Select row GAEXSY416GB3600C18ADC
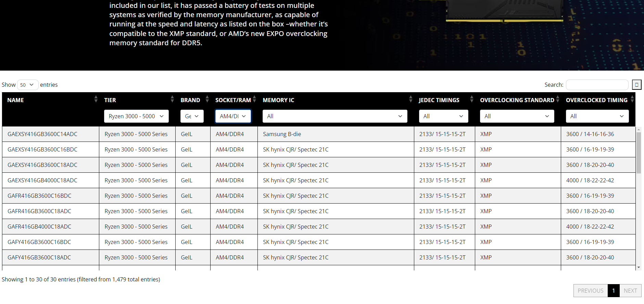Image resolution: width=644 pixels, height=304 pixels. [x=319, y=165]
